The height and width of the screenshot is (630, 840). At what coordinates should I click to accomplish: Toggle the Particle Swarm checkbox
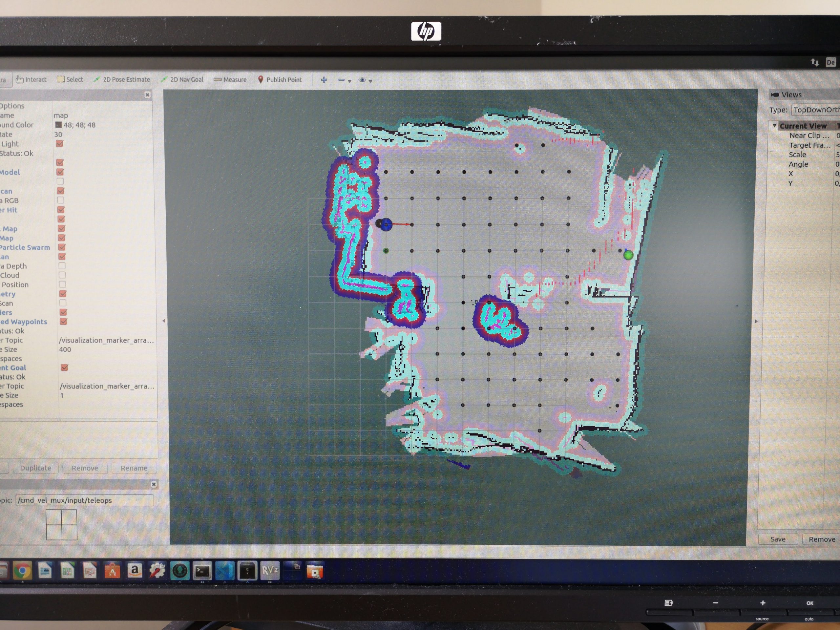point(61,247)
